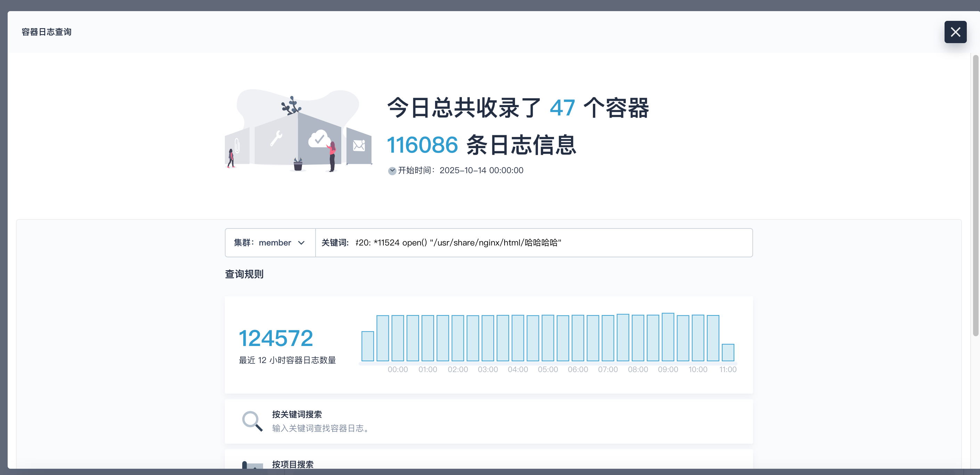Click the wrench icon in the illustration
Image resolution: width=980 pixels, height=475 pixels.
pyautogui.click(x=276, y=138)
